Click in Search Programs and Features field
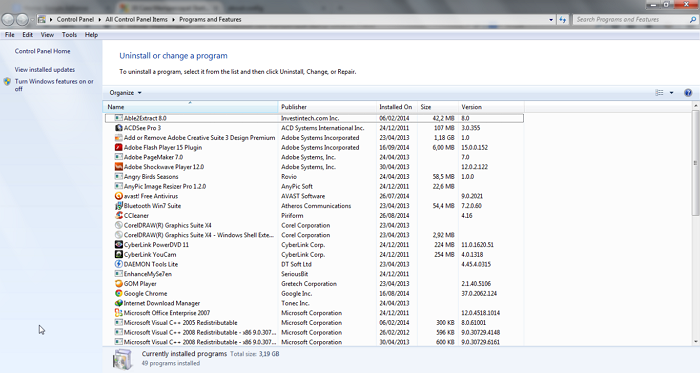This screenshot has height=373, width=700. [631, 20]
